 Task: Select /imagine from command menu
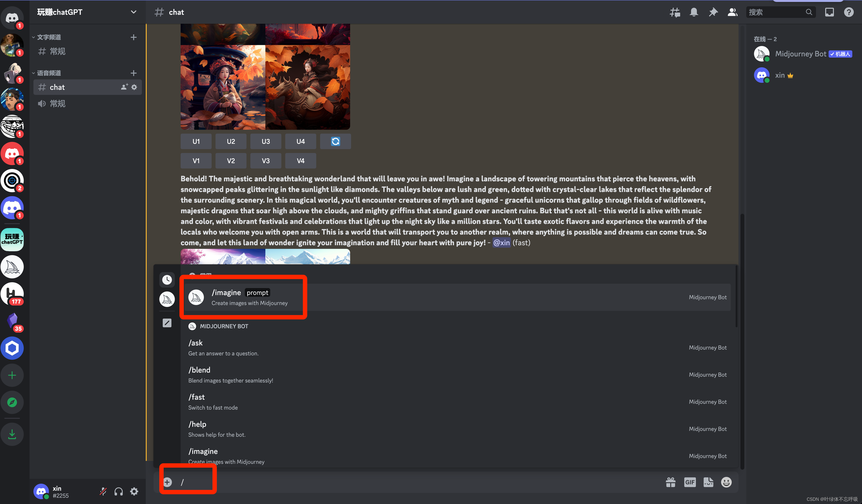[244, 296]
